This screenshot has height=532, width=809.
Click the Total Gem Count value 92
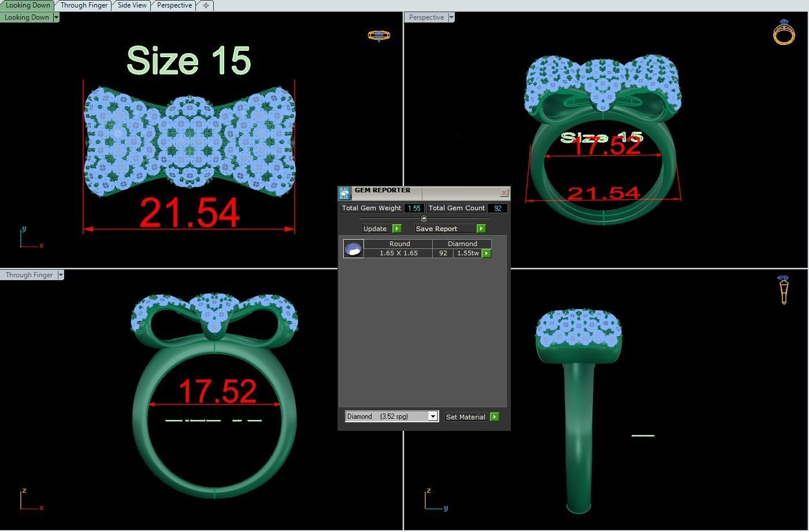(x=498, y=208)
